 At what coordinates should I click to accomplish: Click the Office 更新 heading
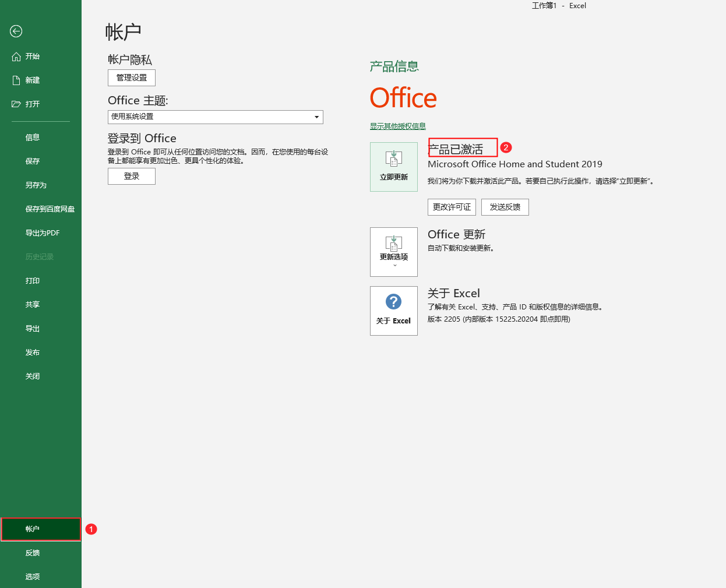[x=457, y=235]
